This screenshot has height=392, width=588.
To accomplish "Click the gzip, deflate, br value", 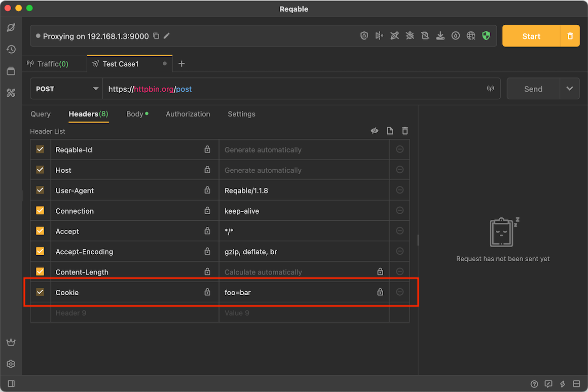I will point(304,252).
